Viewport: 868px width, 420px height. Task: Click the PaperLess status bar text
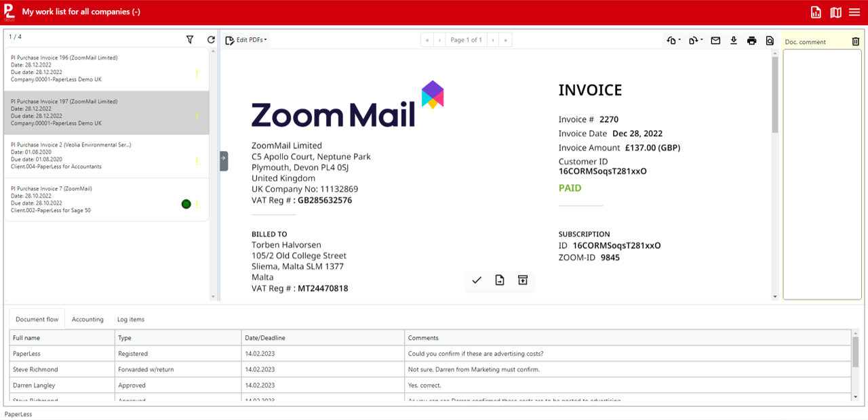click(x=18, y=414)
